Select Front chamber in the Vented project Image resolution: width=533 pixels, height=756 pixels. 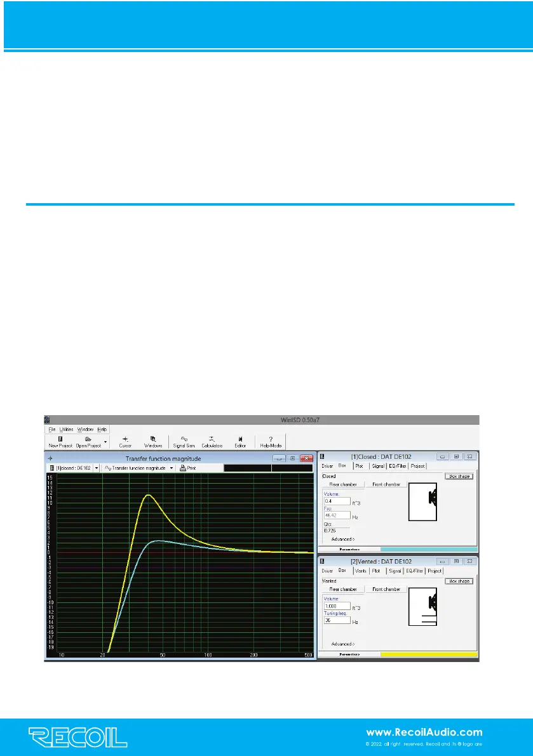click(386, 590)
